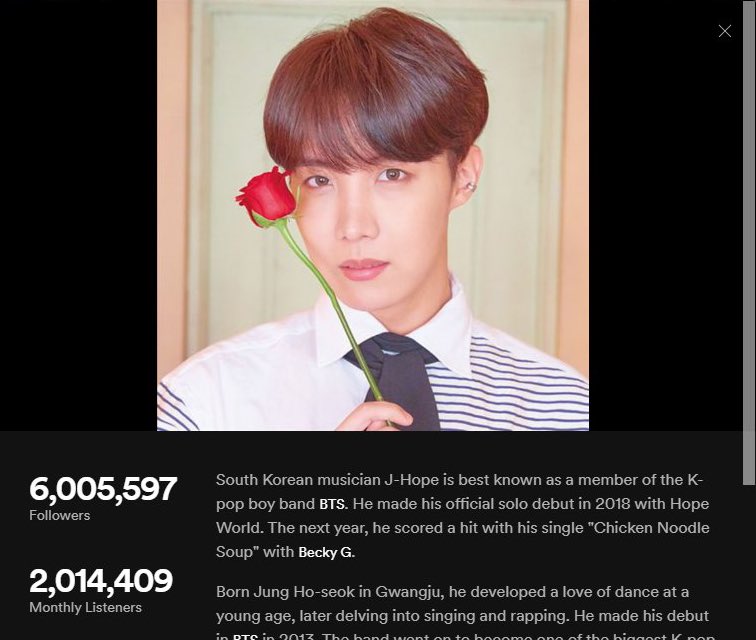
Task: Open the Becky G. artist link
Action: tap(326, 552)
